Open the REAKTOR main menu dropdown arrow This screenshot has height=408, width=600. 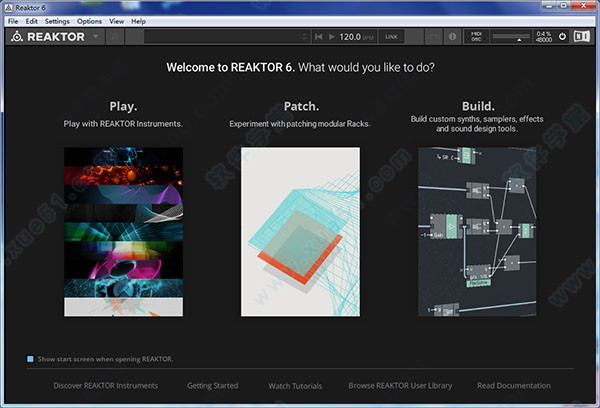96,36
